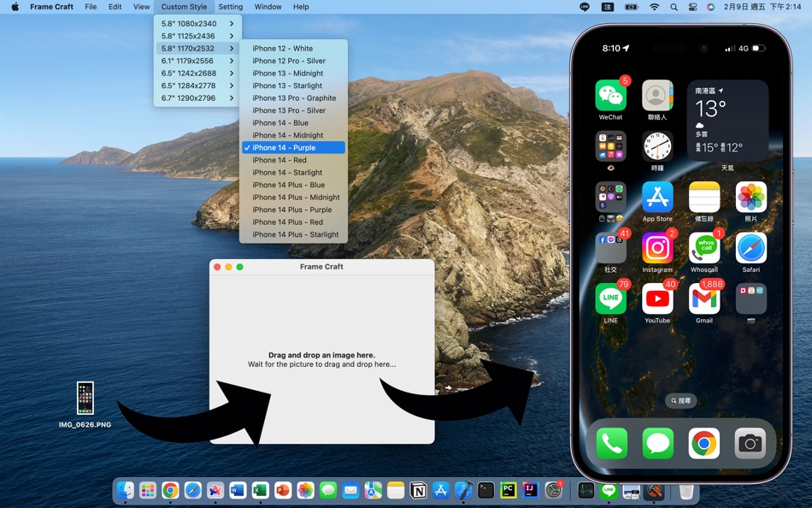This screenshot has height=508, width=812.
Task: Open the View menu of Frame Craft
Action: pyautogui.click(x=141, y=7)
